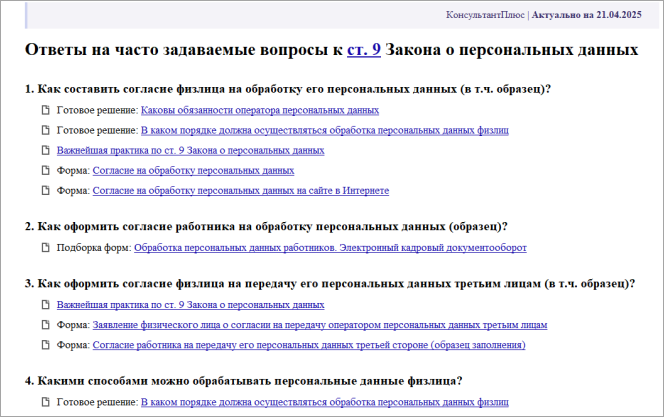Click document icon beside "на сайте в Интернете" form
Image resolution: width=664 pixels, height=417 pixels.
point(45,191)
